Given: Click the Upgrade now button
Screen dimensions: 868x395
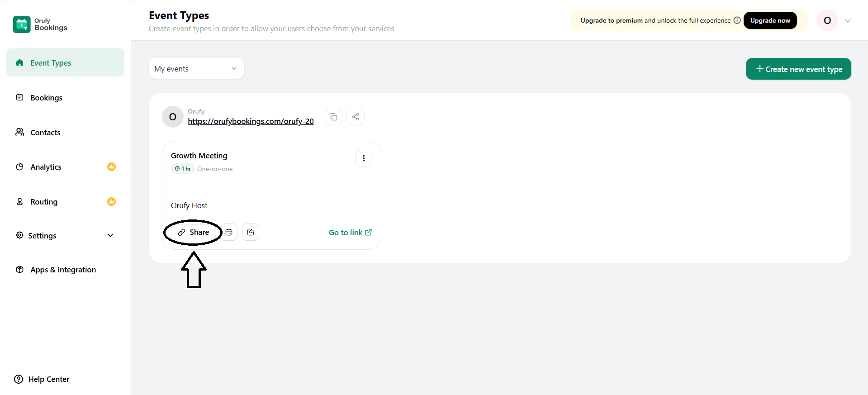Looking at the screenshot, I should (x=770, y=20).
